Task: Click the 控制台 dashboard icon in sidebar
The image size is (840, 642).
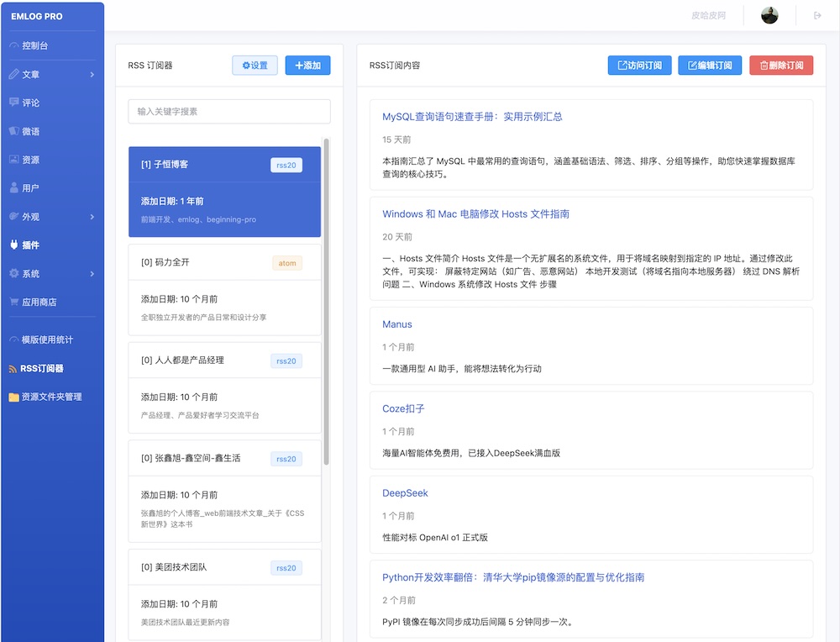Action: 13,45
